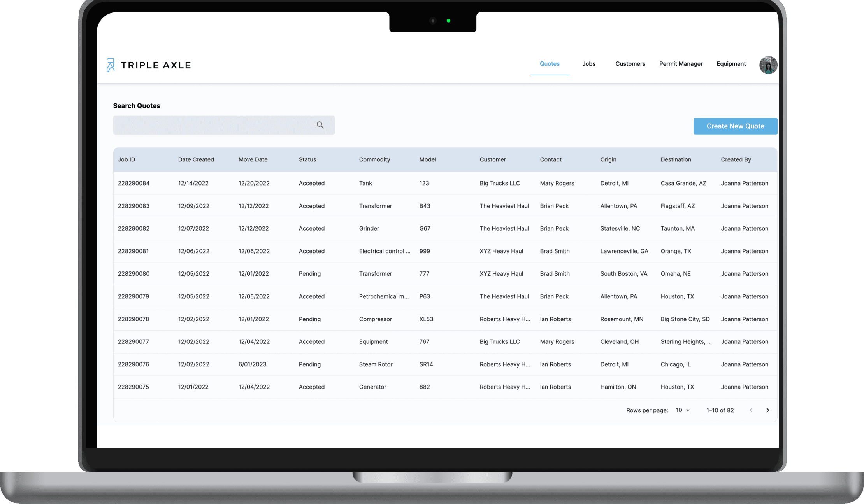The width and height of the screenshot is (864, 504).
Task: Open the Customers tab
Action: (630, 64)
